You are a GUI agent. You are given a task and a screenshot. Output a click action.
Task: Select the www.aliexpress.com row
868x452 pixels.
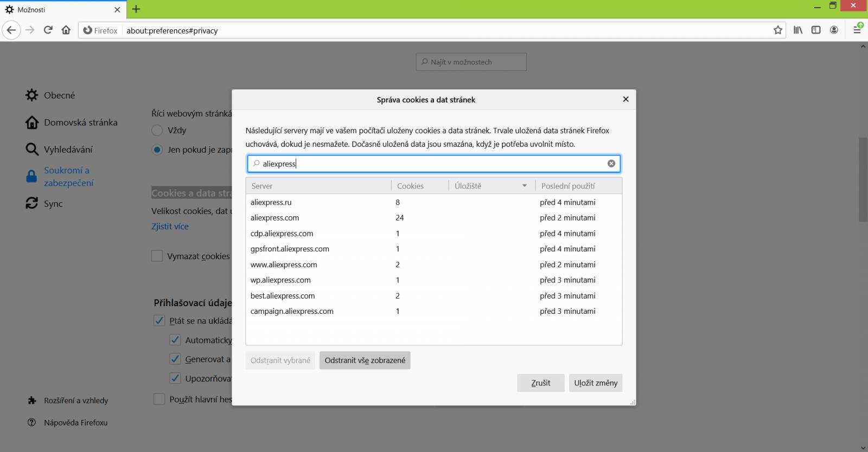434,264
